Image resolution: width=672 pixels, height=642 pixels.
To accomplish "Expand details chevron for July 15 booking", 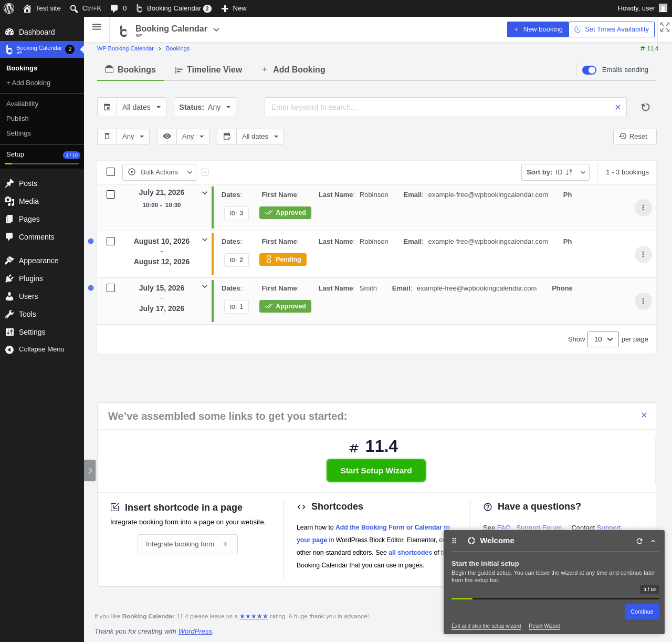I will coord(205,286).
